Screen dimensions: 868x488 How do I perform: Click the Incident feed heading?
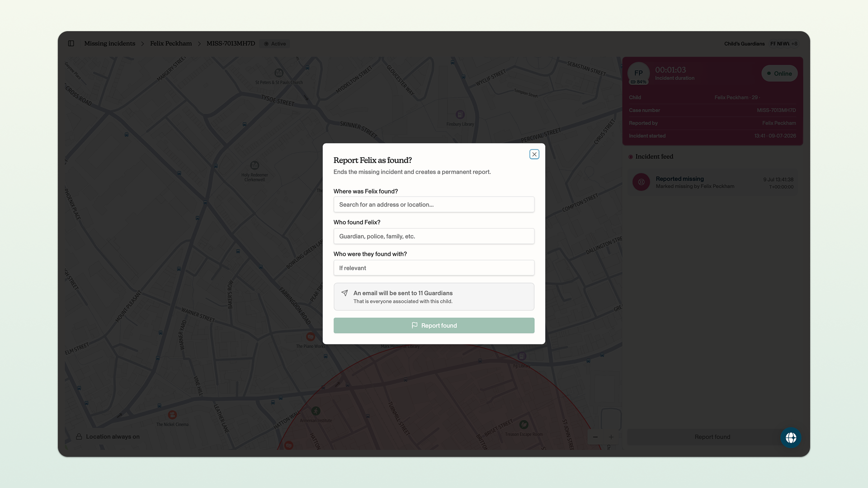654,156
